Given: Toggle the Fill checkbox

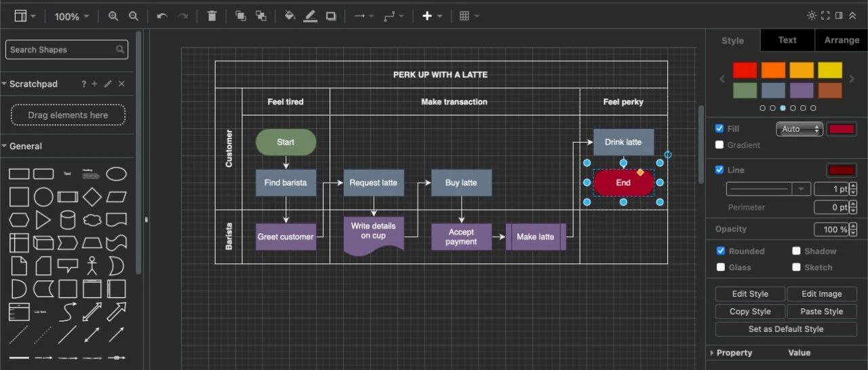Looking at the screenshot, I should coord(719,128).
